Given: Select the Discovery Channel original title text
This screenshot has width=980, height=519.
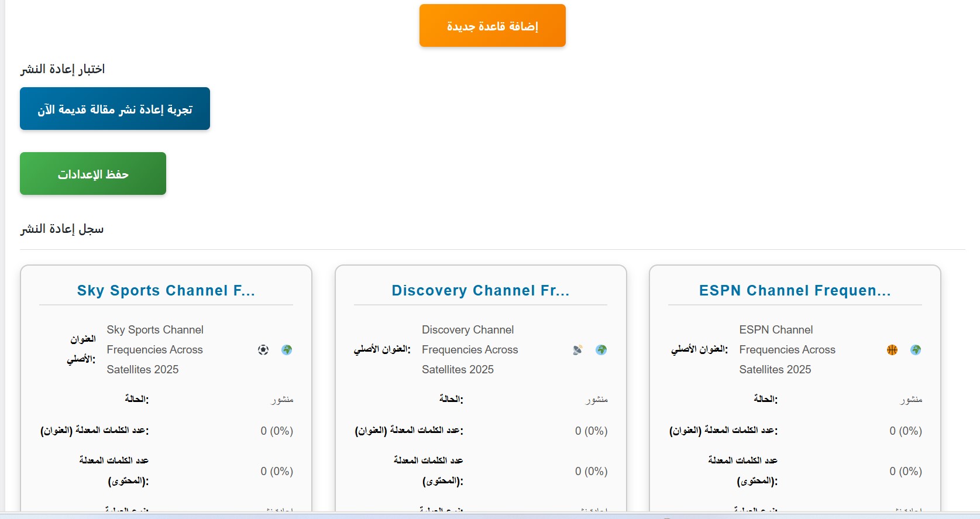Looking at the screenshot, I should pos(470,350).
